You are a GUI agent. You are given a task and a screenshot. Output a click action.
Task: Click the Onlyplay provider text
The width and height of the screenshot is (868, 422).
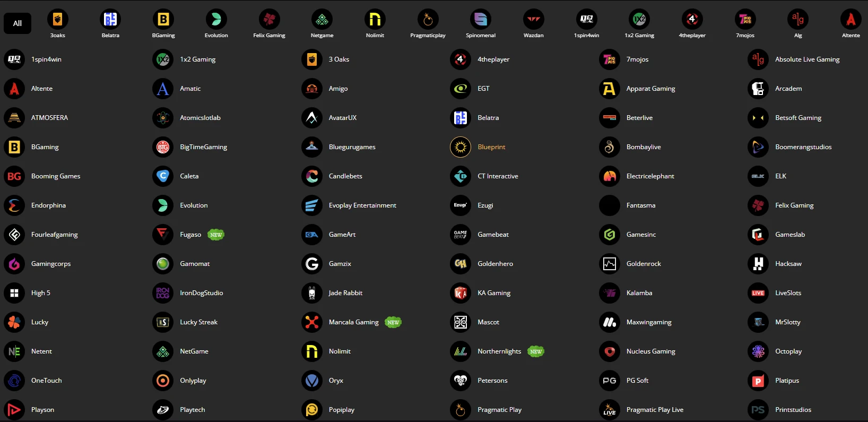[x=193, y=381]
